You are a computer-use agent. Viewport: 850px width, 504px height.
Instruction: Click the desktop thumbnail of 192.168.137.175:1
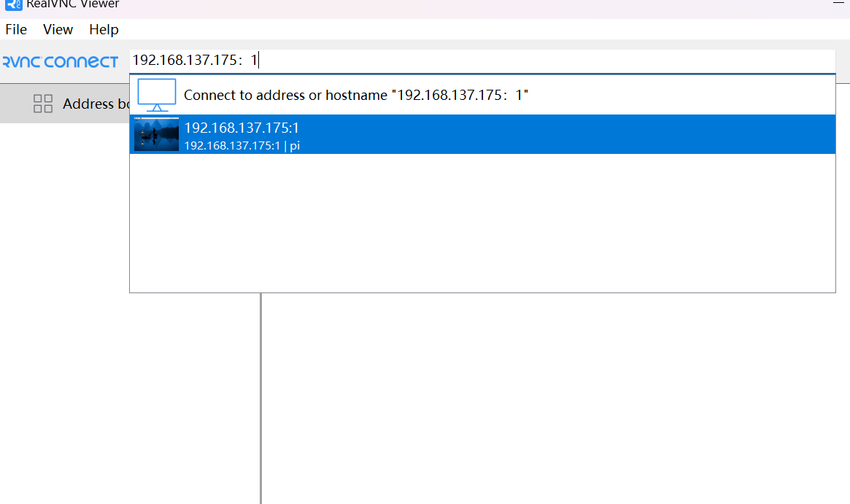coord(156,134)
